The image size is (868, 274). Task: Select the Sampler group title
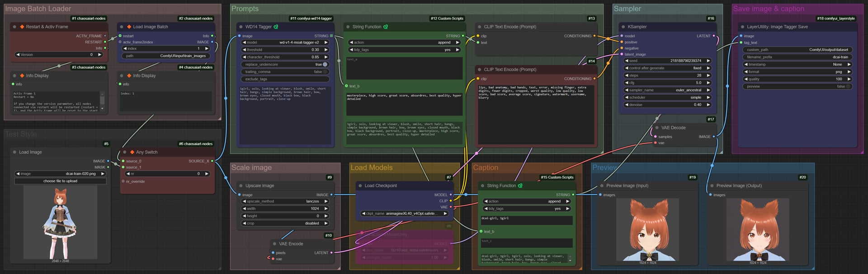tap(627, 9)
